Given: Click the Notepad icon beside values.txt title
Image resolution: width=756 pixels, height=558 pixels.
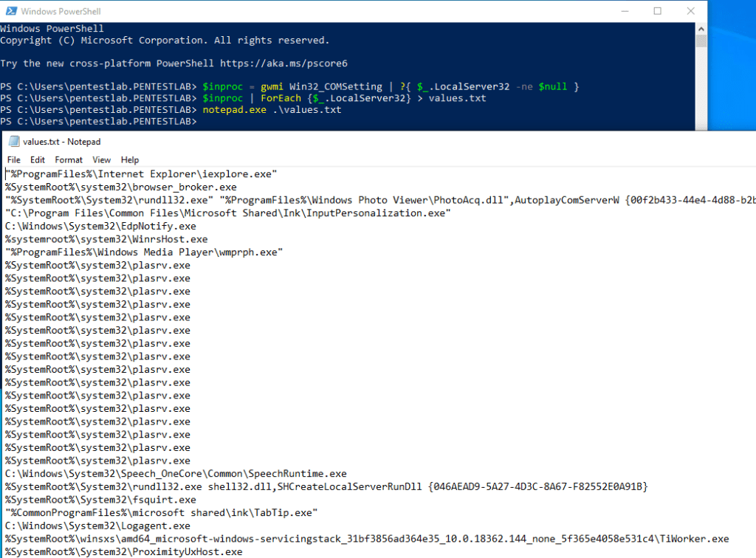Looking at the screenshot, I should pos(13,142).
